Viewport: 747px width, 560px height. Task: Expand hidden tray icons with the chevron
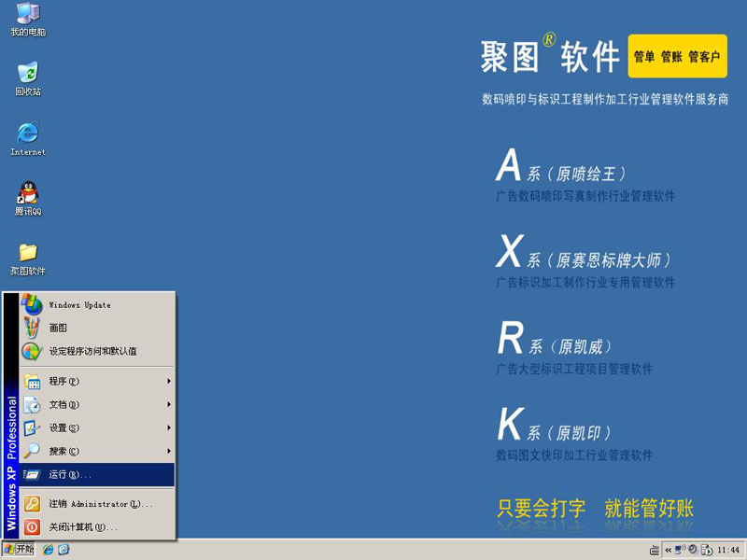click(668, 550)
